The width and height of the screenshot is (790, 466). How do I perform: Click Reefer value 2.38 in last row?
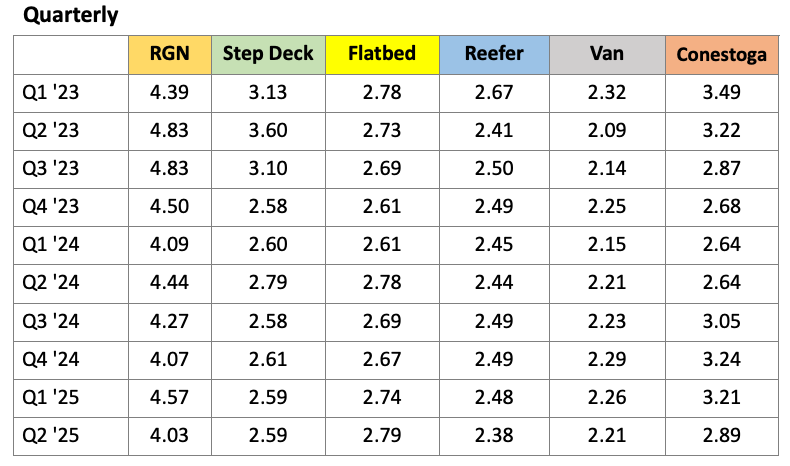(494, 436)
